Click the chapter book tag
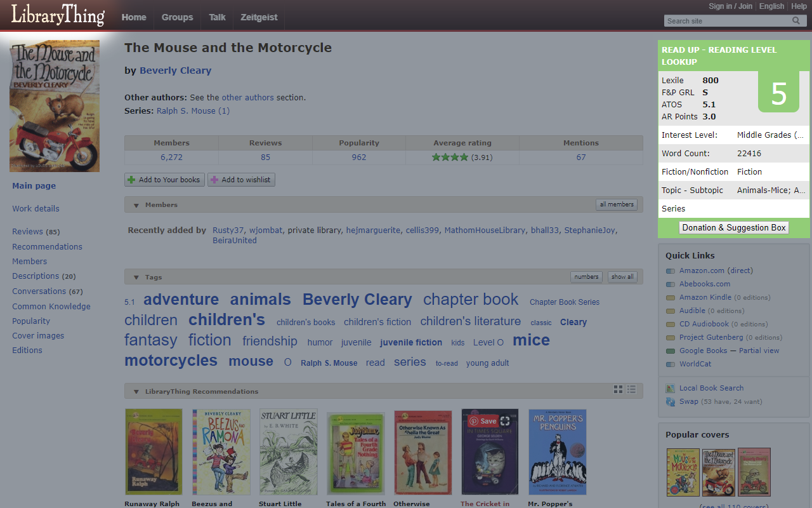This screenshot has width=812, height=508. pyautogui.click(x=471, y=300)
